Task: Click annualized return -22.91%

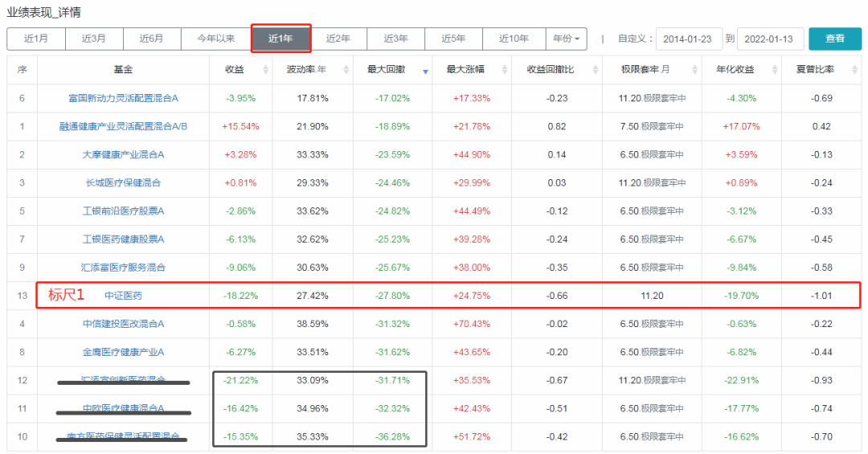Action: point(741,380)
